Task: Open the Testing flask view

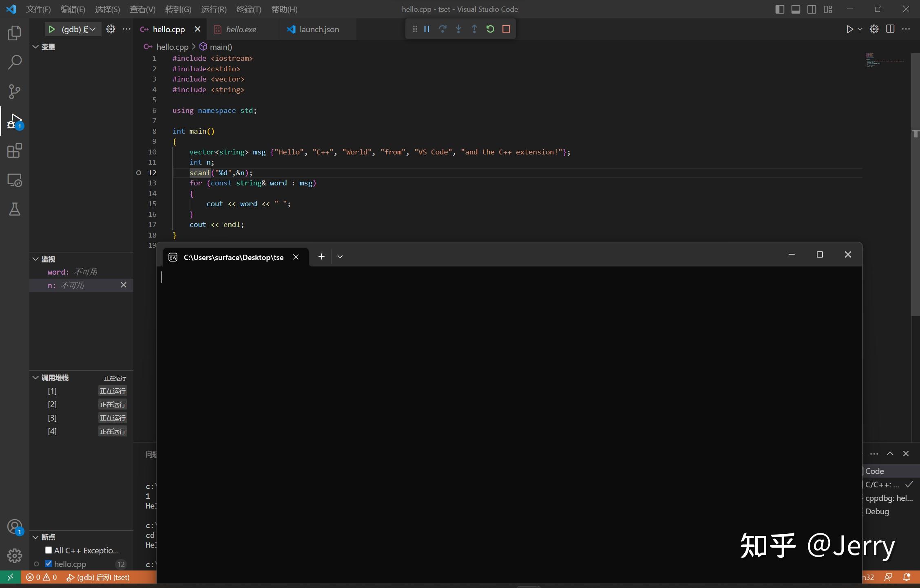Action: tap(15, 209)
